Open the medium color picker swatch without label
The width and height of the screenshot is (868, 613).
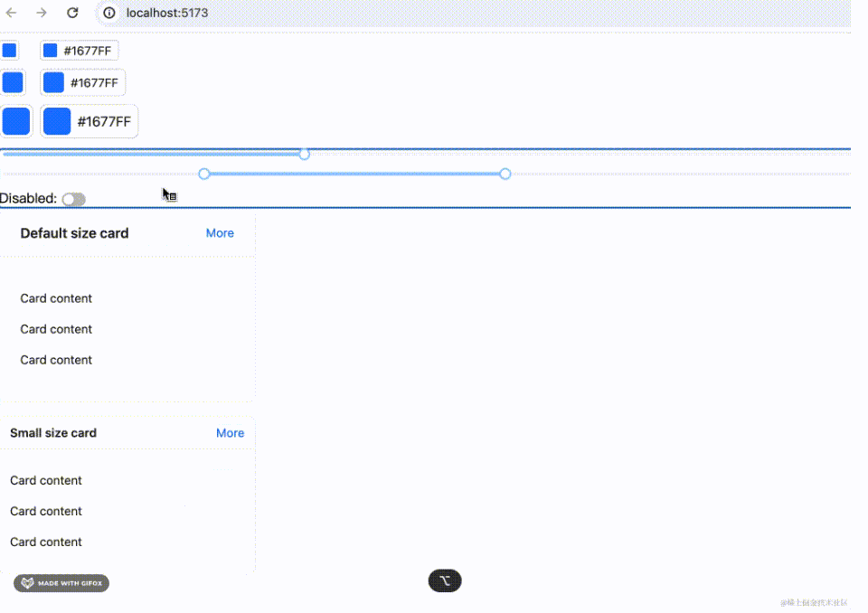(x=13, y=82)
